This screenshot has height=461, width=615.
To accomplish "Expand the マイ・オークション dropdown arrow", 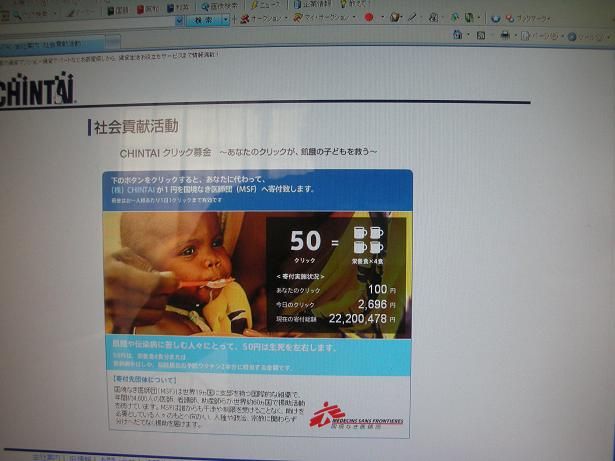I will [x=355, y=17].
